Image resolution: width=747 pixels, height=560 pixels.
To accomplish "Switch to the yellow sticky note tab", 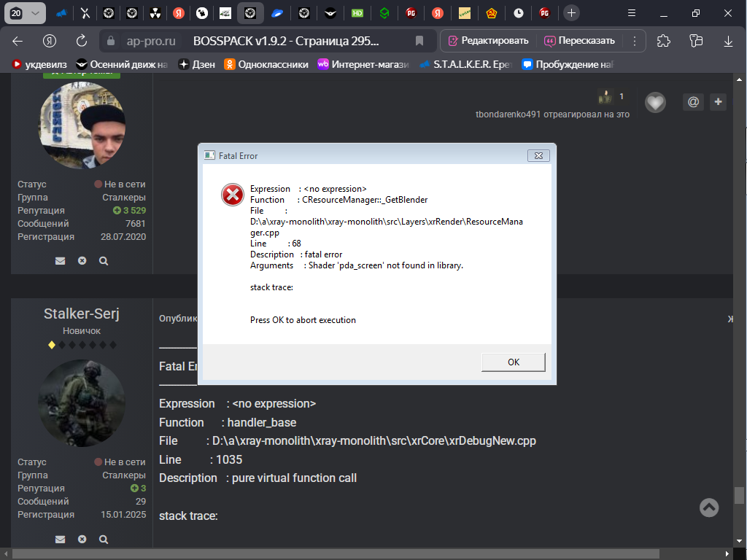I will (x=465, y=13).
